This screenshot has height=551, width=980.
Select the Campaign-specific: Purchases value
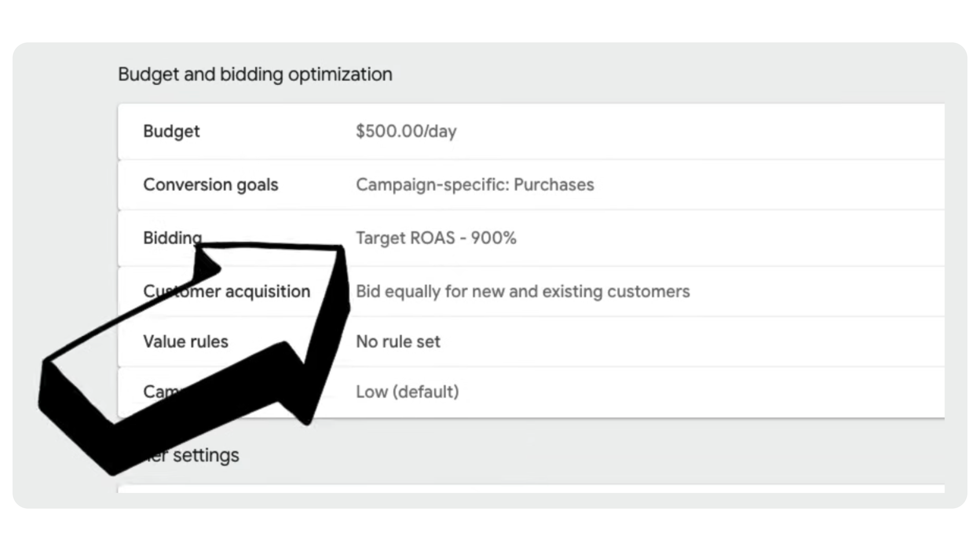(475, 185)
